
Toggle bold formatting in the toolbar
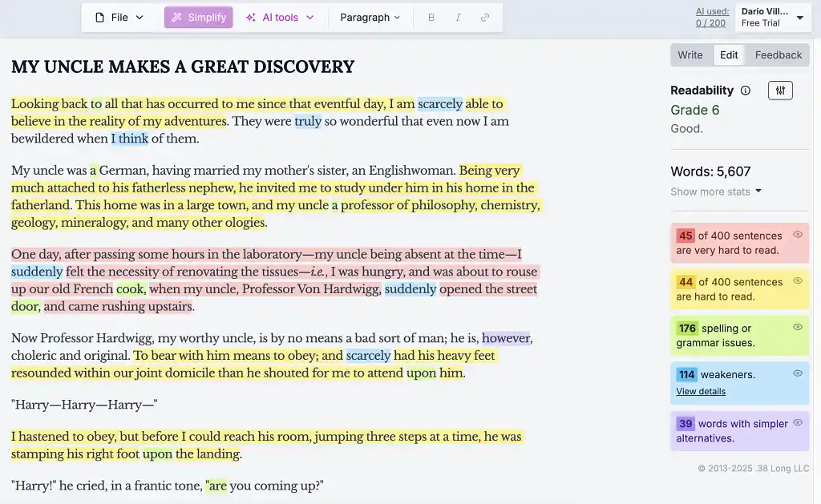click(x=431, y=17)
